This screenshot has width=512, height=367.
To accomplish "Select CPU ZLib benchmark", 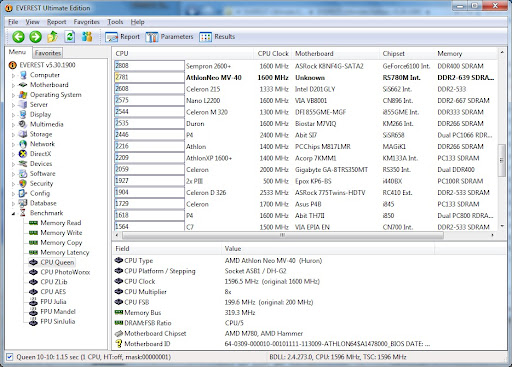I will click(x=54, y=282).
